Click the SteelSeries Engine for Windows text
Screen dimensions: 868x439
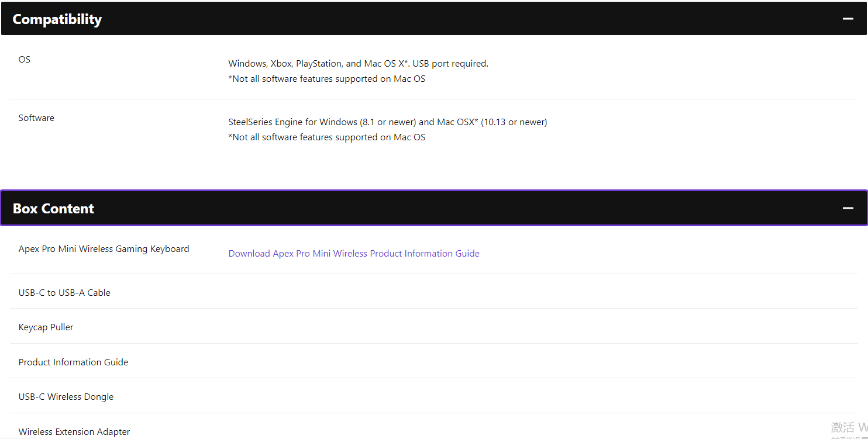(387, 122)
